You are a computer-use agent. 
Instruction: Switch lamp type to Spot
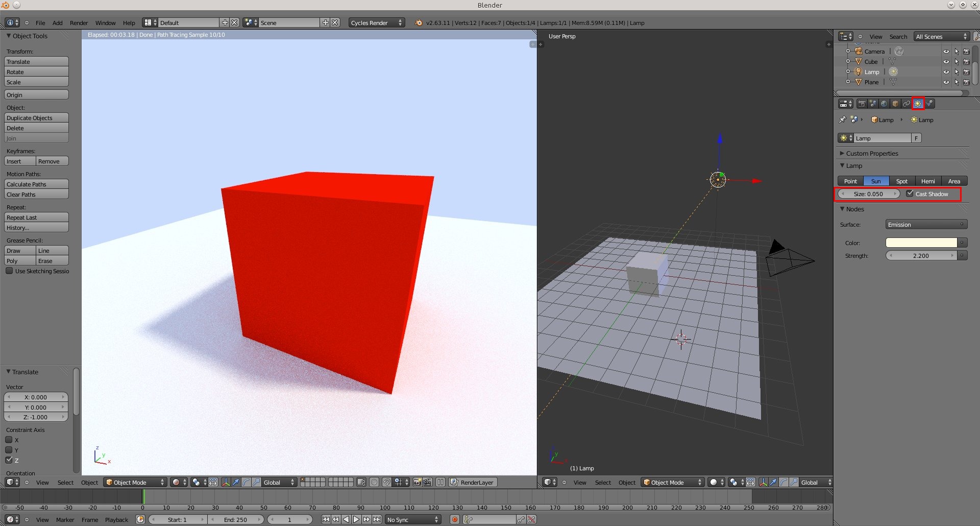coord(902,181)
